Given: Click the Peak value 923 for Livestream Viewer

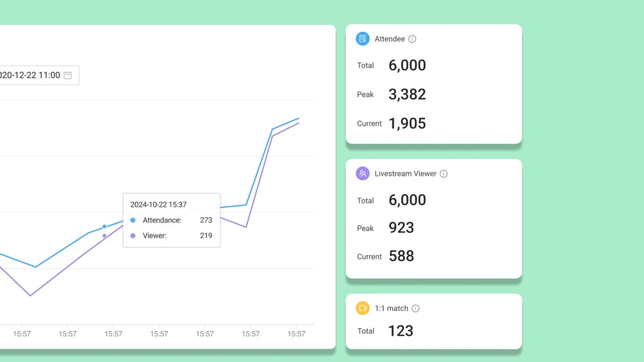Looking at the screenshot, I should pos(401,227).
